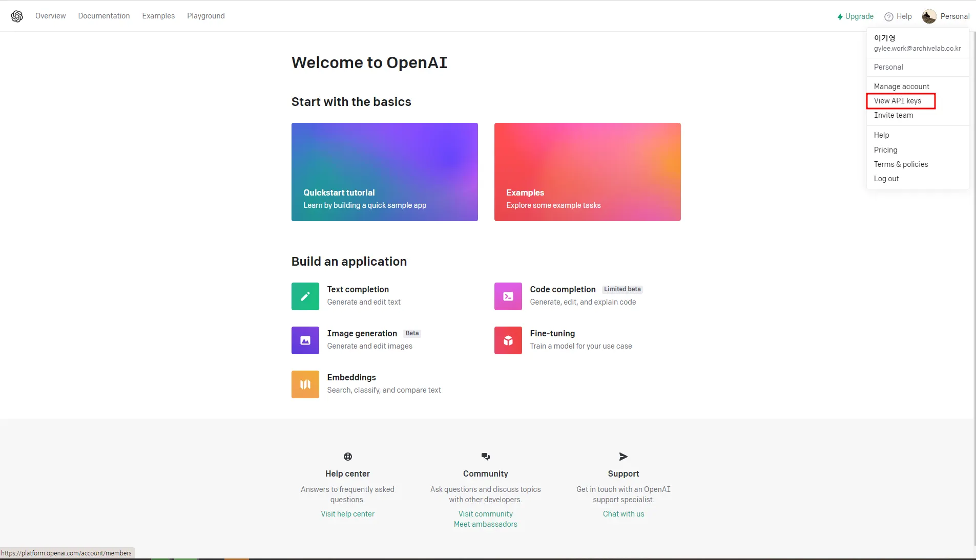Open the Text completion link

[358, 289]
